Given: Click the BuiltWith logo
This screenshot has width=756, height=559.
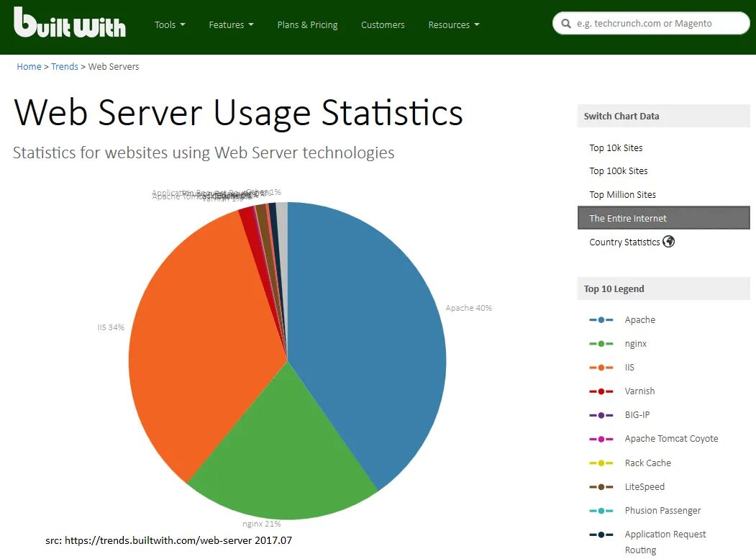Looking at the screenshot, I should [70, 23].
